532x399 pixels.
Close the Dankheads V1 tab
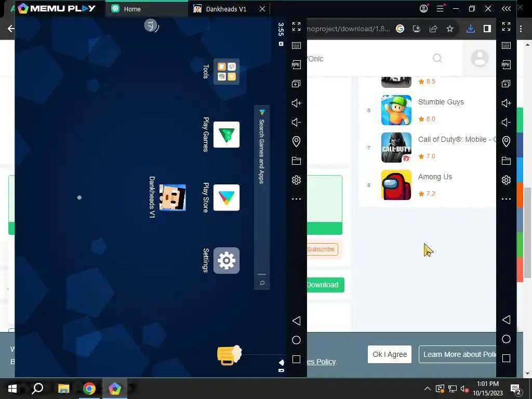click(x=262, y=9)
